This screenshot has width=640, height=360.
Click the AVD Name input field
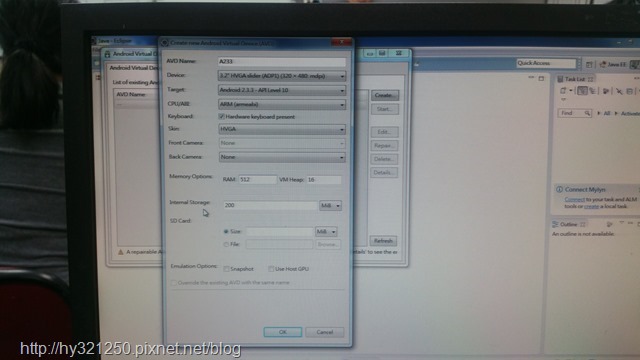click(x=282, y=62)
